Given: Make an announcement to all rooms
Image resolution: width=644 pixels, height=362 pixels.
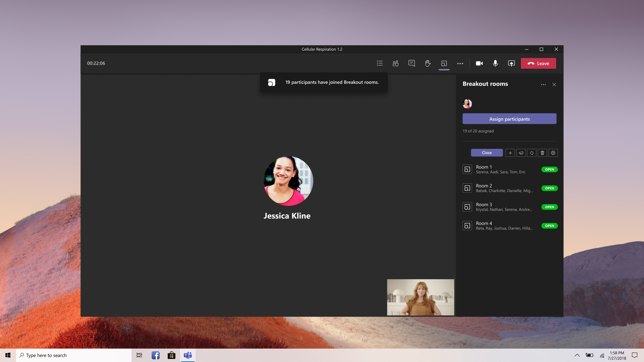Looking at the screenshot, I should coord(521,153).
